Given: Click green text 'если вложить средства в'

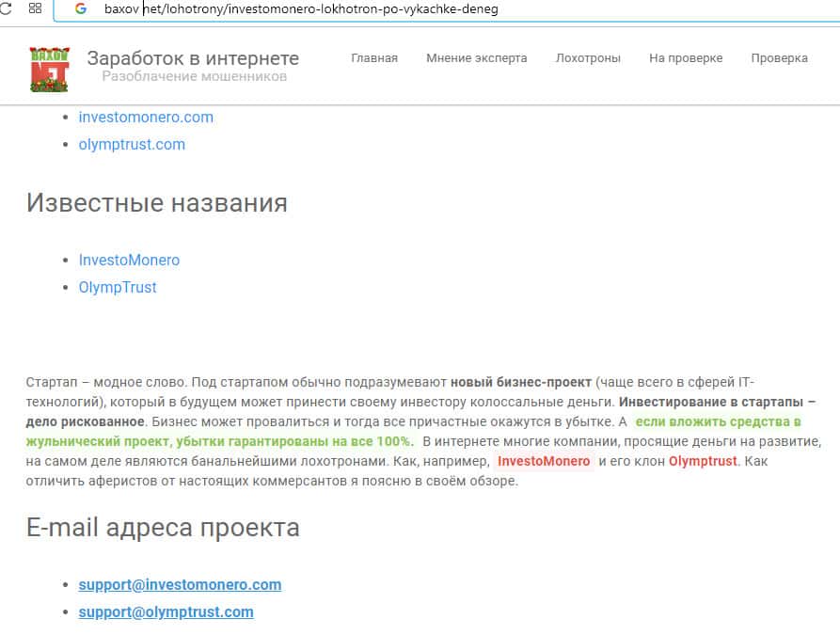Looking at the screenshot, I should pyautogui.click(x=718, y=421).
